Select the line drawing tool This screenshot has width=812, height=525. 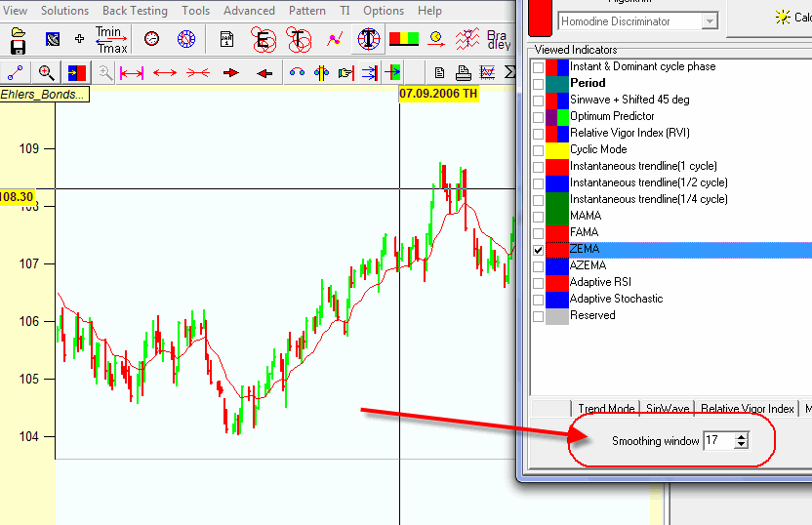tap(15, 73)
